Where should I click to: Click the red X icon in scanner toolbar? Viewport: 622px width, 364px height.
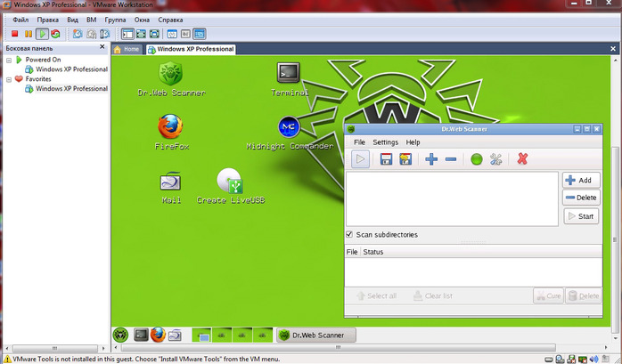point(522,159)
